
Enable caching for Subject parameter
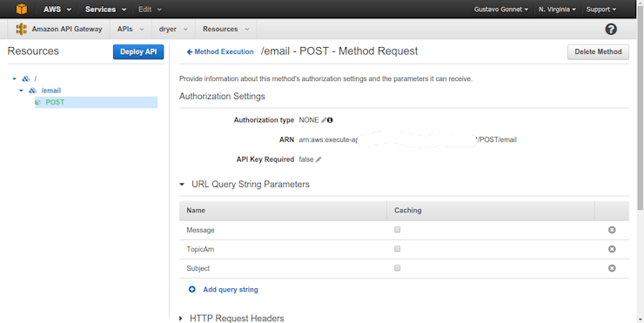397,268
